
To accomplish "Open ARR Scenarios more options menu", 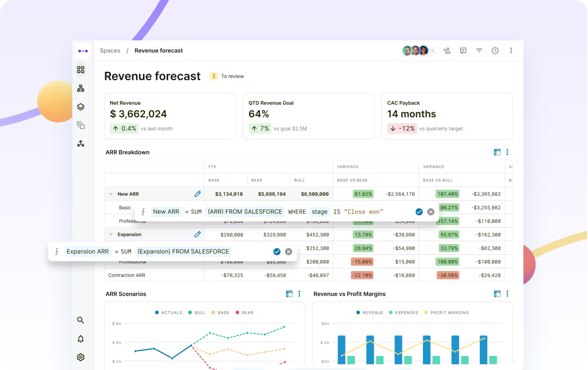I will pyautogui.click(x=299, y=294).
